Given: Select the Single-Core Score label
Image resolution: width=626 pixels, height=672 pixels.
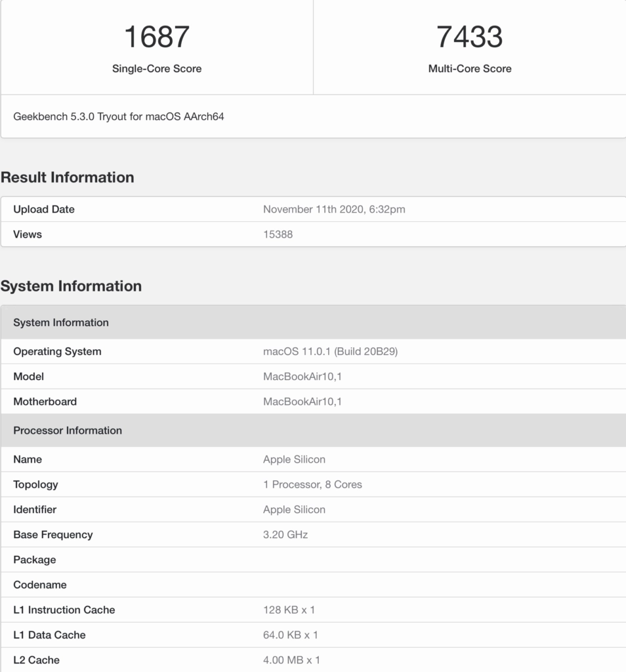Looking at the screenshot, I should [x=157, y=68].
